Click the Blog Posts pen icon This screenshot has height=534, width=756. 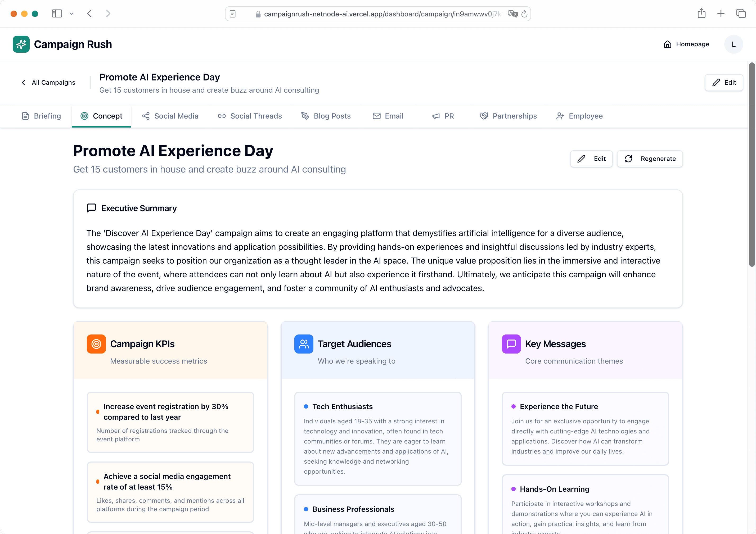[305, 116]
